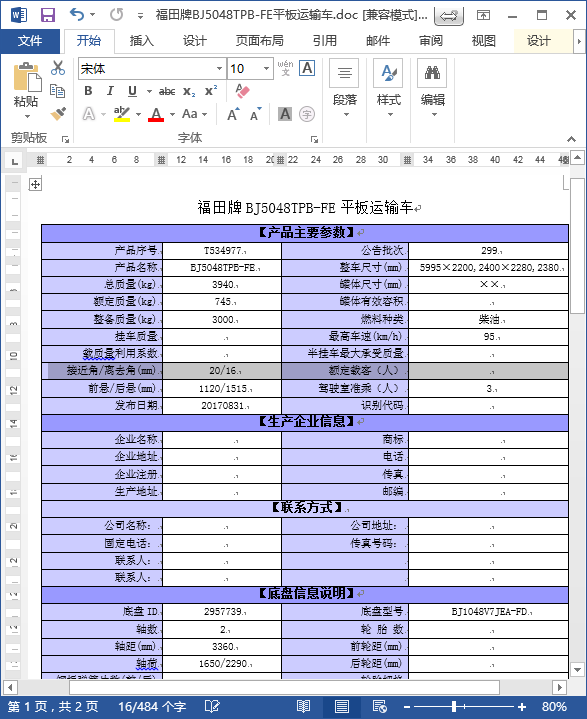Screen dimensions: 587x719
Task: Click the 80% zoom level
Action: tap(554, 707)
